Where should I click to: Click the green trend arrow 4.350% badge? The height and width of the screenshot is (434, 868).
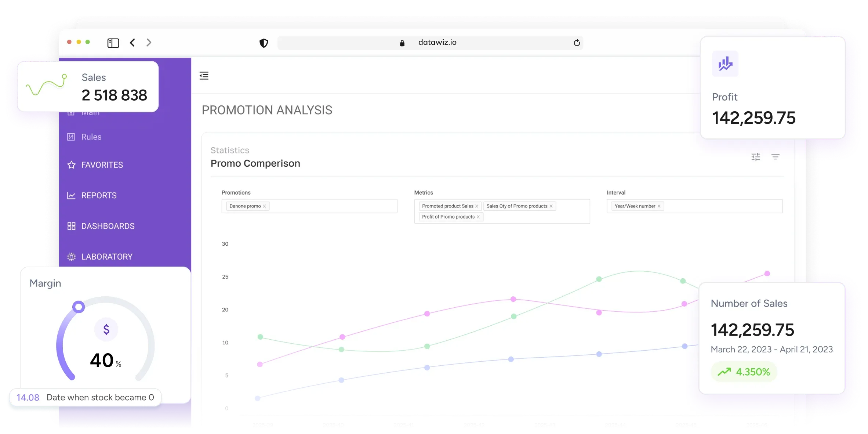pos(744,372)
